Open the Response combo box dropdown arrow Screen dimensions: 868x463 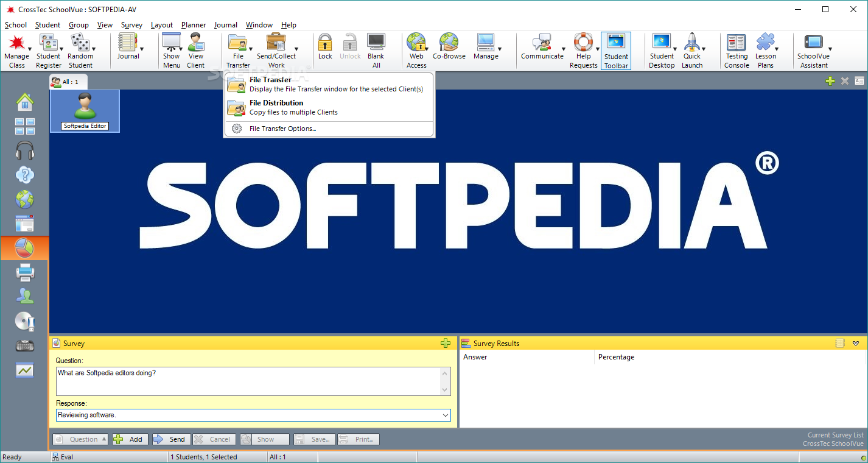point(446,415)
